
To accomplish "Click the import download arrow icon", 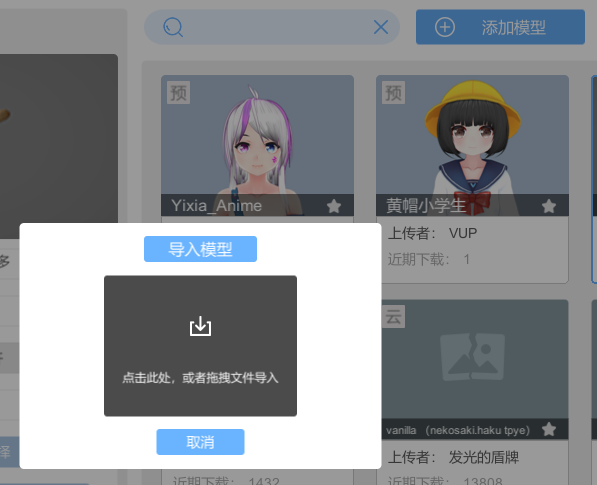I will [x=200, y=326].
